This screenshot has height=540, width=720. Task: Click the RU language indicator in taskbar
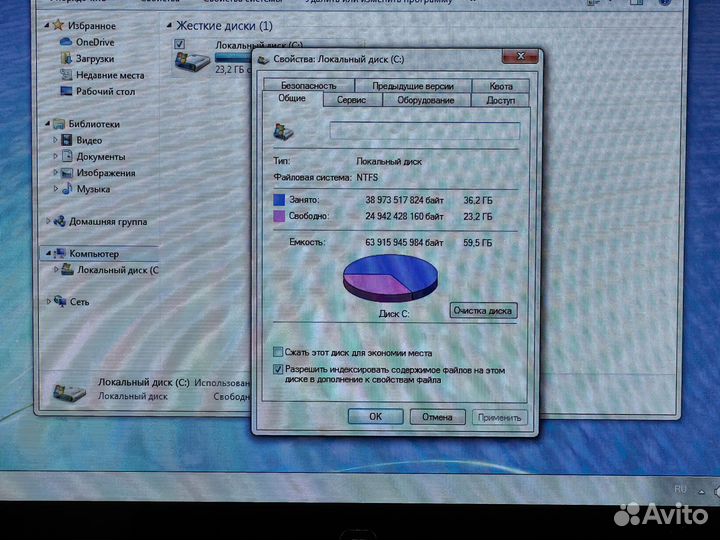(680, 489)
